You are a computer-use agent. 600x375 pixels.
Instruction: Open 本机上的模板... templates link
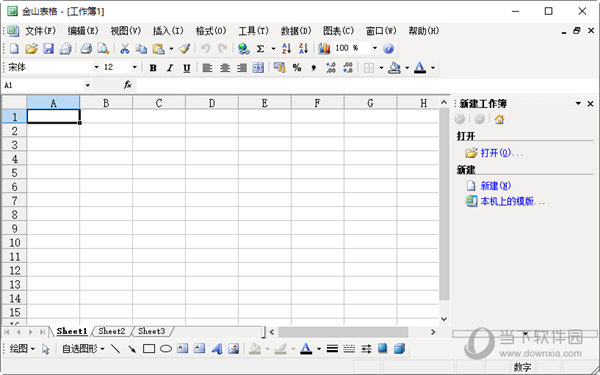pos(512,201)
